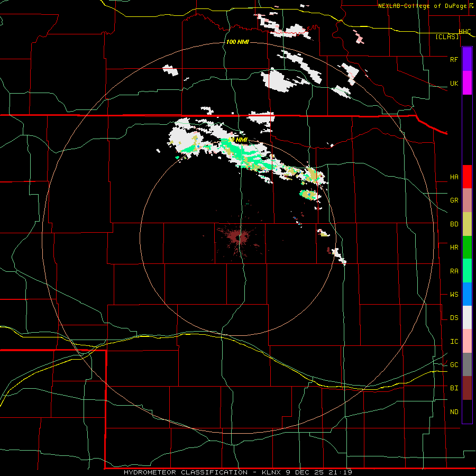This screenshot has width=476, height=476.
Task: Click the BI legend label
Action: (x=454, y=388)
